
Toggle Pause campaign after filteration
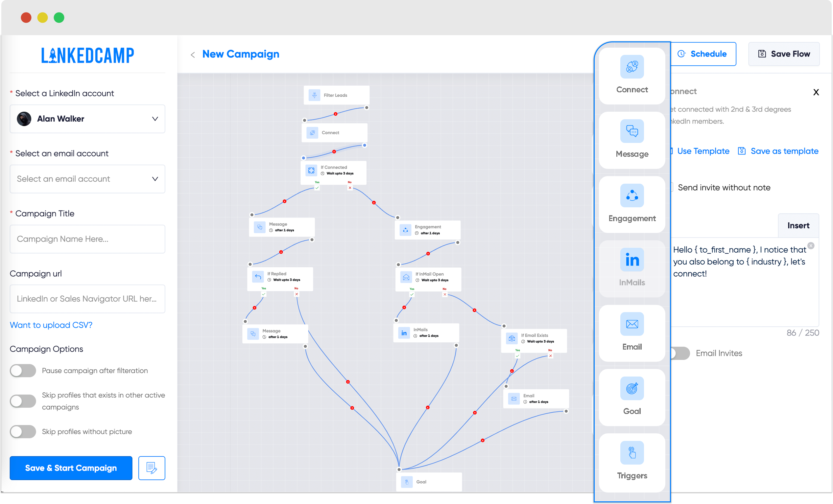[23, 371]
